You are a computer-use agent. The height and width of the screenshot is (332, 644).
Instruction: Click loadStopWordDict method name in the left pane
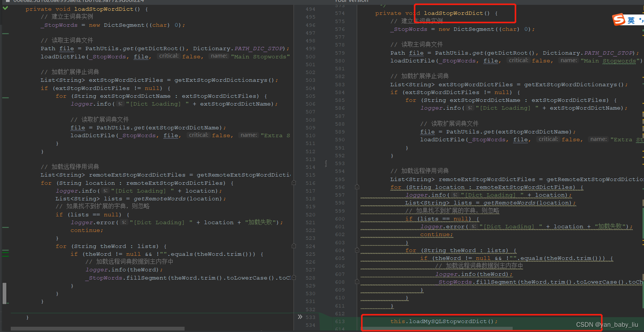pyautogui.click(x=103, y=9)
